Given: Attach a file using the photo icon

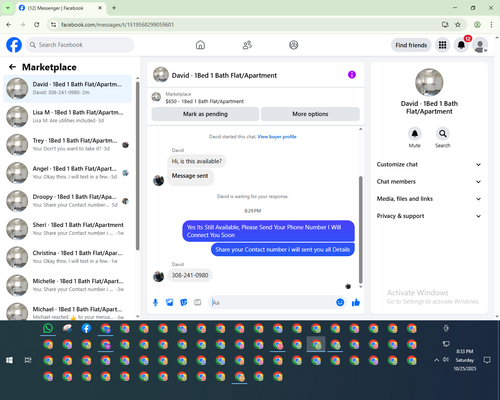Looking at the screenshot, I should [x=170, y=302].
